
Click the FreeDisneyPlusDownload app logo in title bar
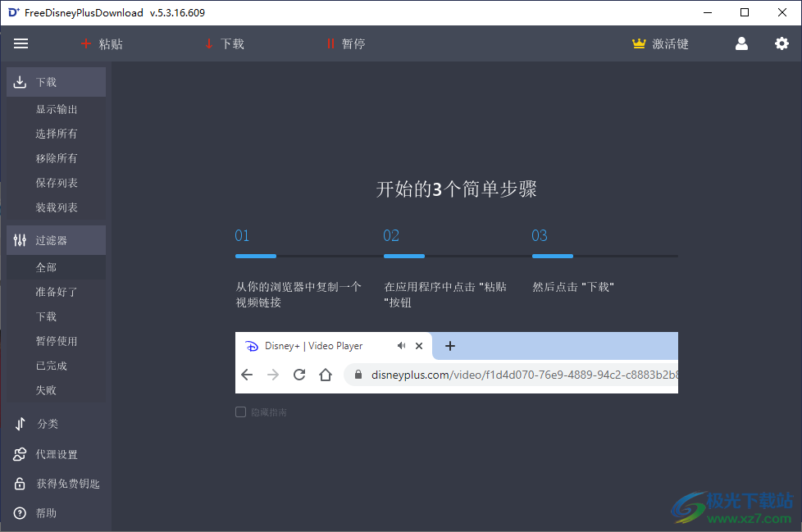14,13
